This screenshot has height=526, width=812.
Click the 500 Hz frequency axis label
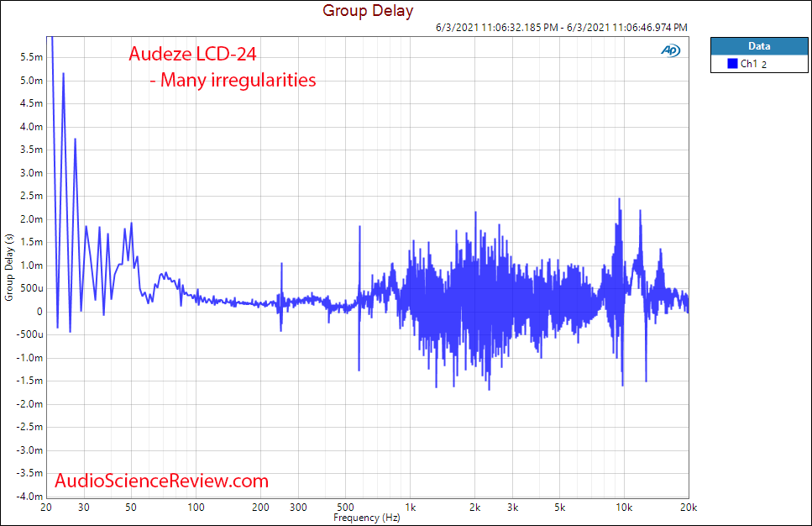[x=345, y=508]
